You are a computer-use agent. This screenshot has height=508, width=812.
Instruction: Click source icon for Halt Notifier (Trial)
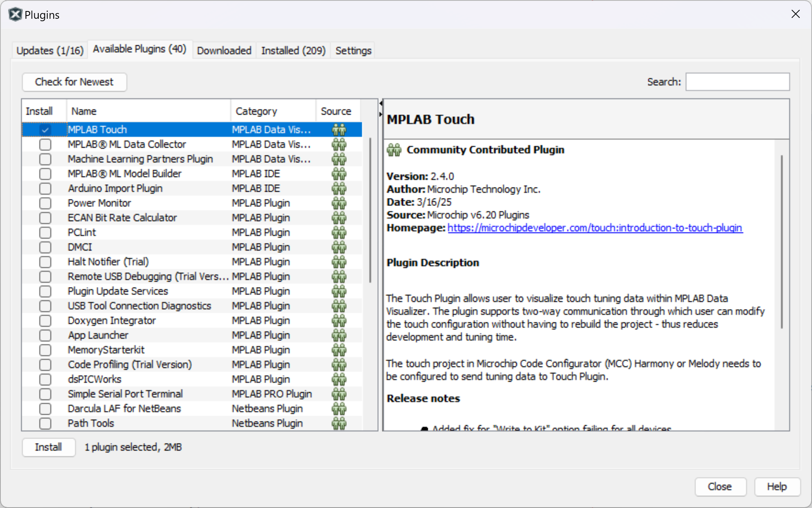tap(339, 262)
